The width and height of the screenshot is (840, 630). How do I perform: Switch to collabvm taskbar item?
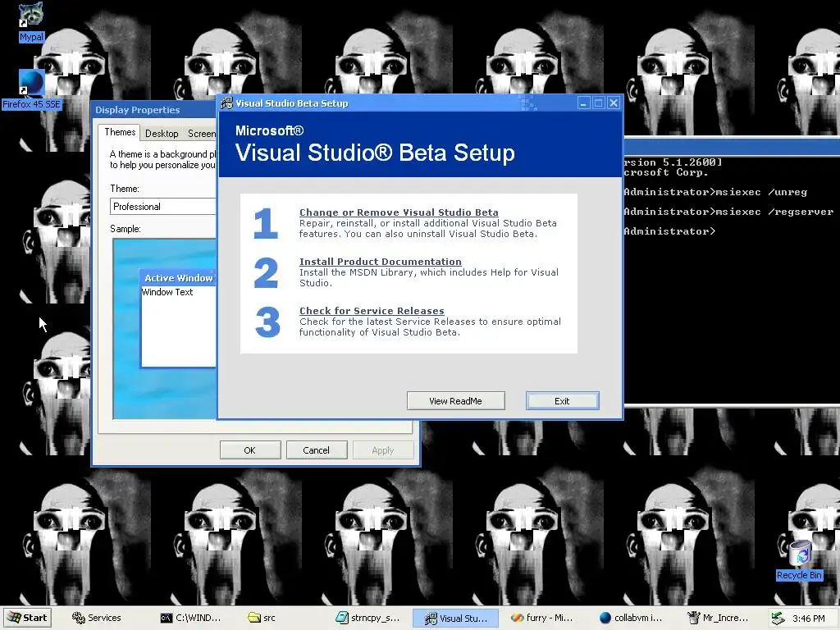click(631, 618)
